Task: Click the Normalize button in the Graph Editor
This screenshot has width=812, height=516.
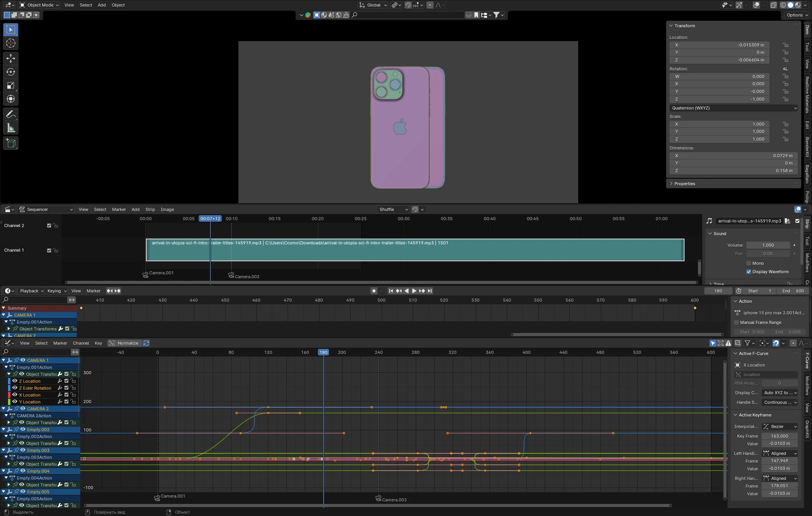Action: pyautogui.click(x=124, y=343)
